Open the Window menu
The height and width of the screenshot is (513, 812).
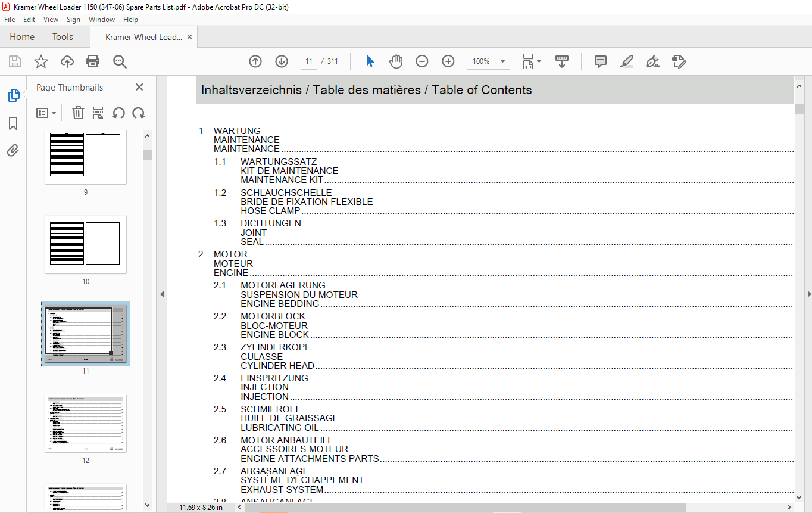102,20
